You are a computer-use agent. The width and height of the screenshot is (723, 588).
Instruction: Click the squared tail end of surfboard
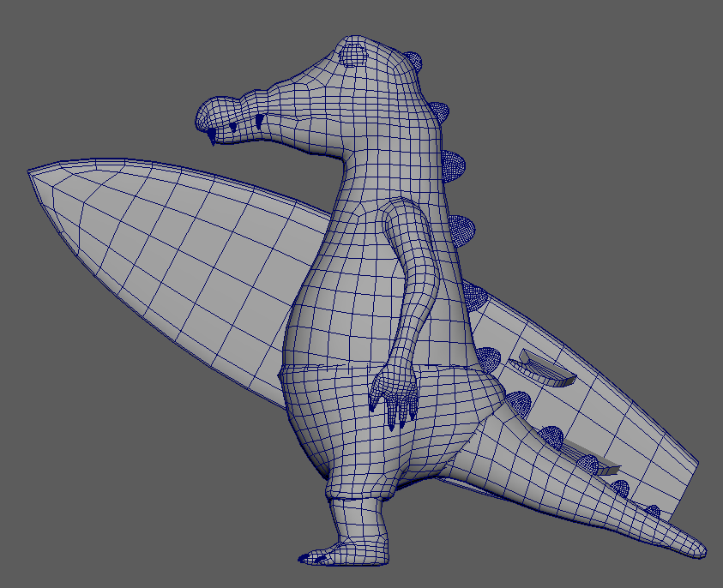pyautogui.click(x=689, y=480)
